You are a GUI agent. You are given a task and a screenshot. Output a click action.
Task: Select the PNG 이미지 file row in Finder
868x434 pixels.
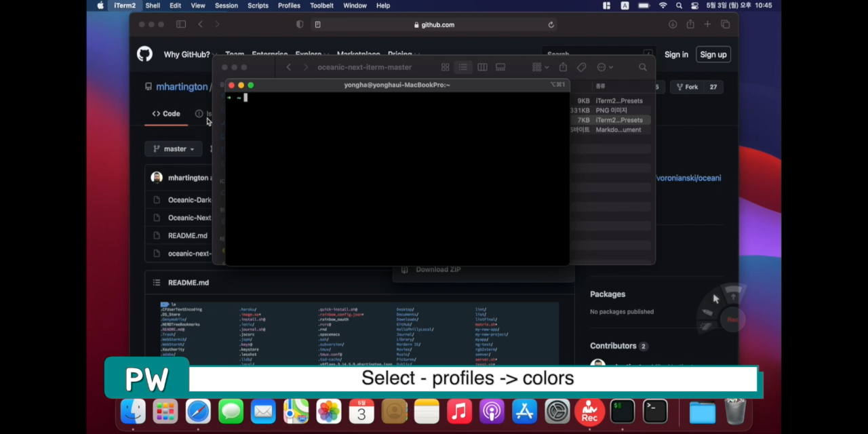(610, 111)
